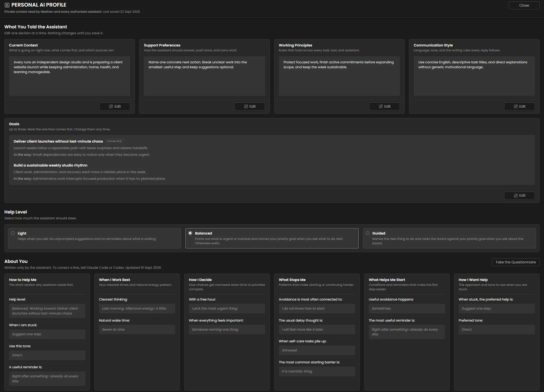Click 'I pick the most urgent thing.'

(x=227, y=308)
